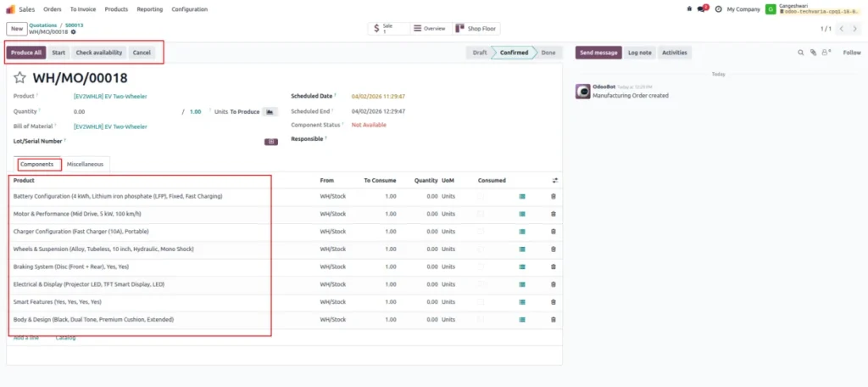The image size is (868, 387).
Task: Open details list icon for Battery Configuration row
Action: 522,196
